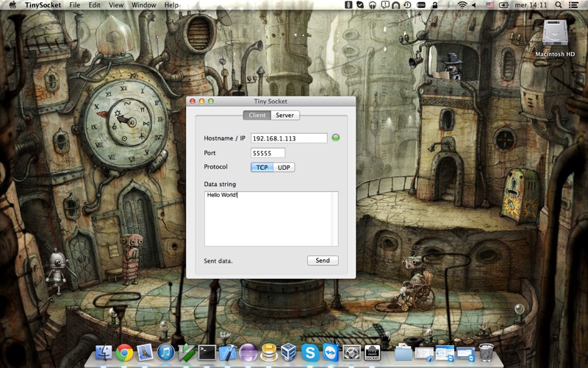Open the Wi-Fi status menu
This screenshot has width=588, height=368.
[x=462, y=5]
